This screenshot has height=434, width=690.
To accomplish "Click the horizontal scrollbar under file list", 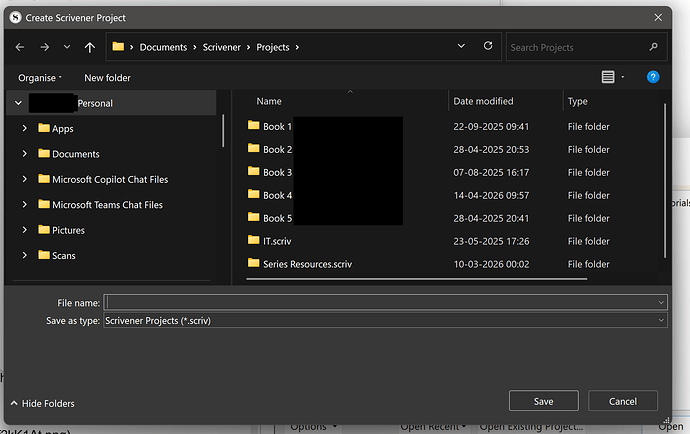I will coord(416,279).
